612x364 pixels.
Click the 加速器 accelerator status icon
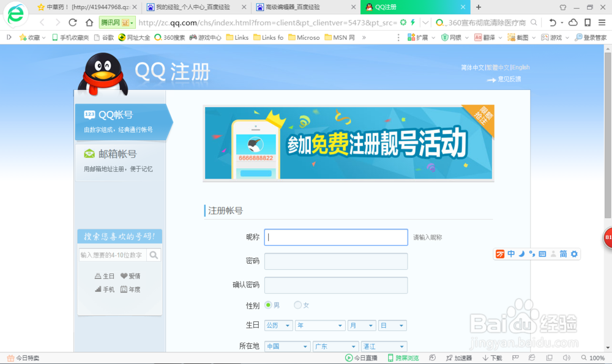pos(459,358)
